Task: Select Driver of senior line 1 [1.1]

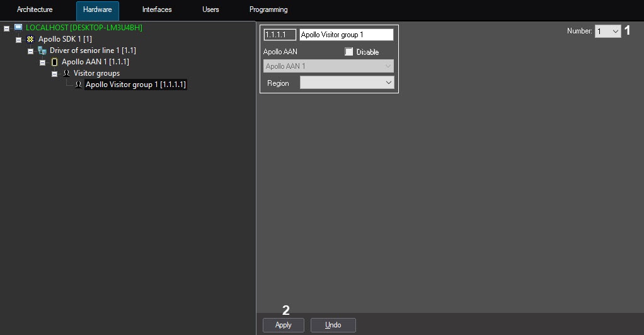Action: [93, 50]
